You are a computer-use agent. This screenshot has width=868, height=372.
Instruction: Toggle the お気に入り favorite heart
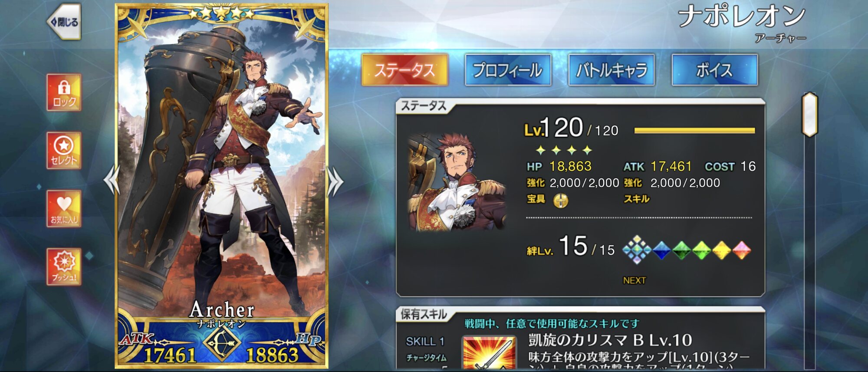coord(64,209)
